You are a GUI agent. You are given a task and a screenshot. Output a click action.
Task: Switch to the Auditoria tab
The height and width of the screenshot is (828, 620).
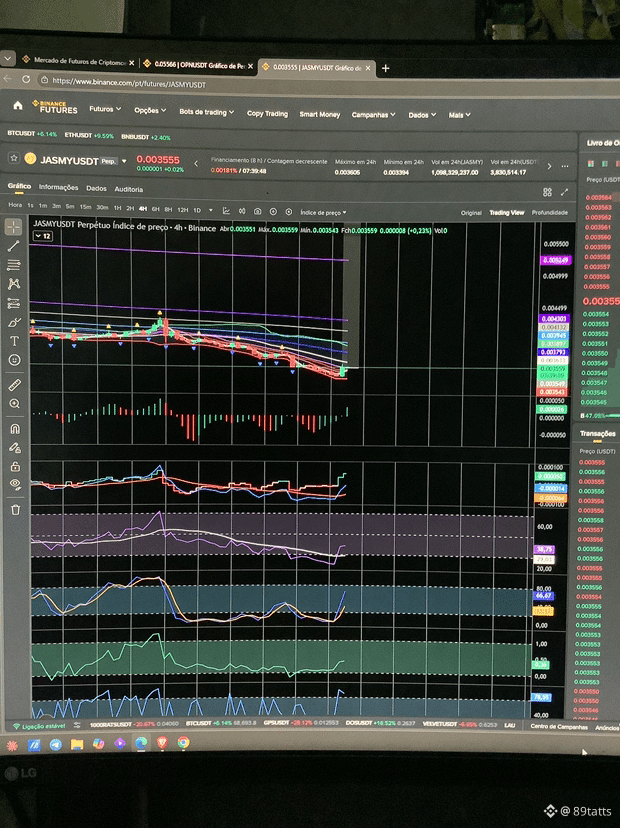click(x=128, y=189)
